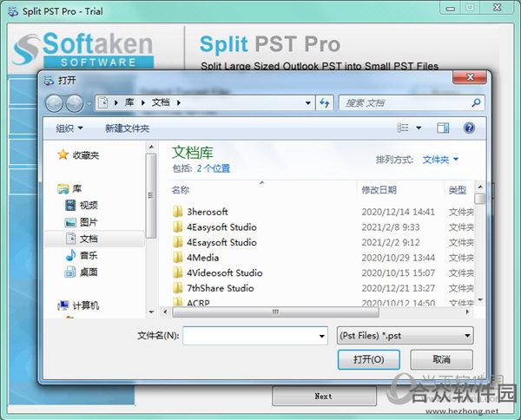521x420 pixels.
Task: Click the view mode icon in the toolbar
Action: [403, 128]
